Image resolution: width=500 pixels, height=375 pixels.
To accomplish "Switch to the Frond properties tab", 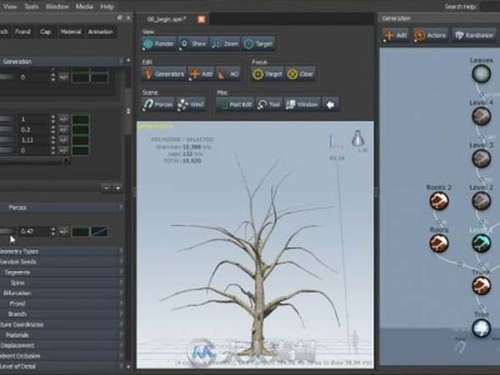I will 22,32.
